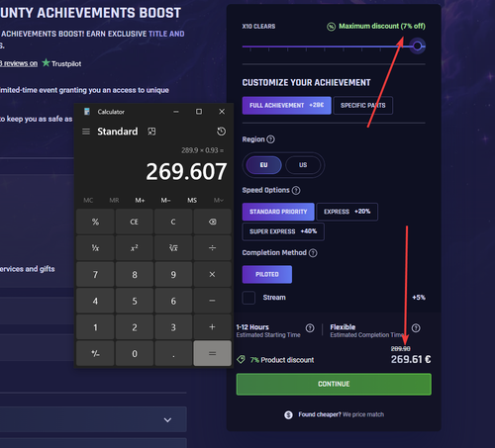
Task: Click the Calculator result 269.607 display
Action: pyautogui.click(x=186, y=172)
